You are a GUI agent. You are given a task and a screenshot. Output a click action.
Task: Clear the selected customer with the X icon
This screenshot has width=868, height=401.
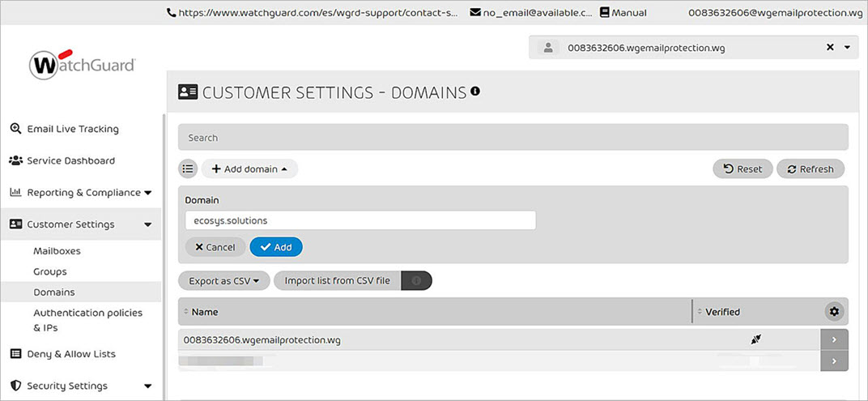(x=830, y=48)
